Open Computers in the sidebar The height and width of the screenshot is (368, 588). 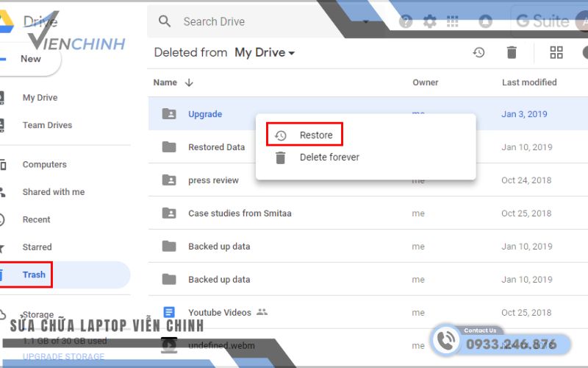pyautogui.click(x=44, y=164)
